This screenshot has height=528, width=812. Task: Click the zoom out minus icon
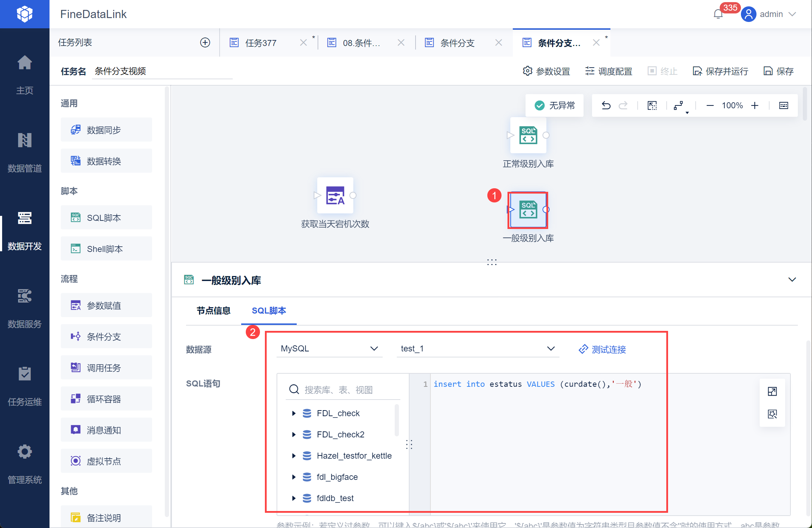(710, 105)
